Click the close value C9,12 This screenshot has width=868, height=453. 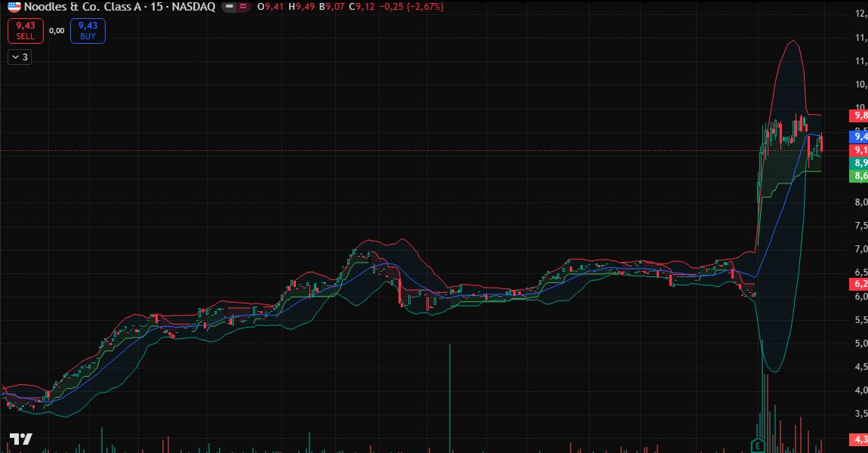tap(362, 7)
